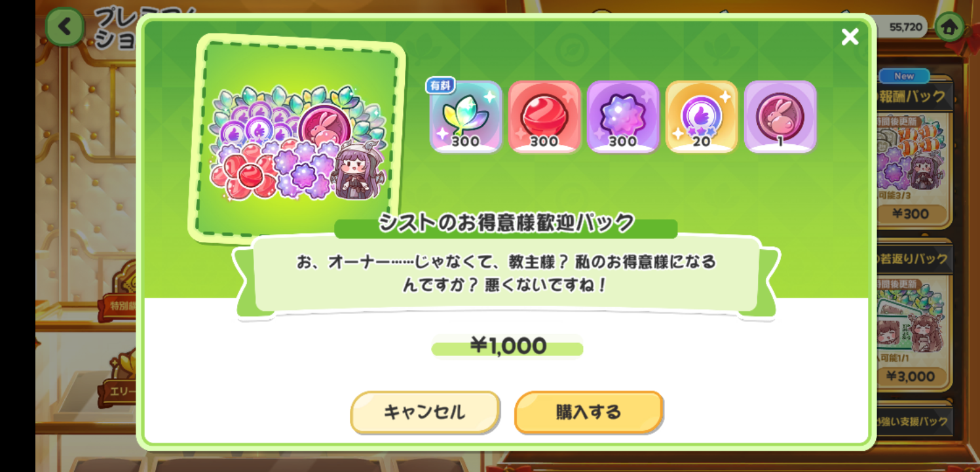Click the 購入する button
This screenshot has width=980, height=472.
click(x=589, y=412)
